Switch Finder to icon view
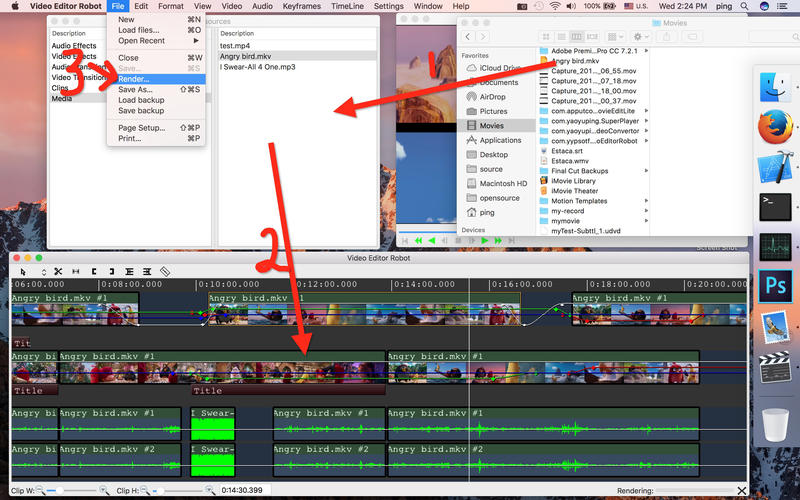Image resolution: width=800 pixels, height=500 pixels. 546,37
